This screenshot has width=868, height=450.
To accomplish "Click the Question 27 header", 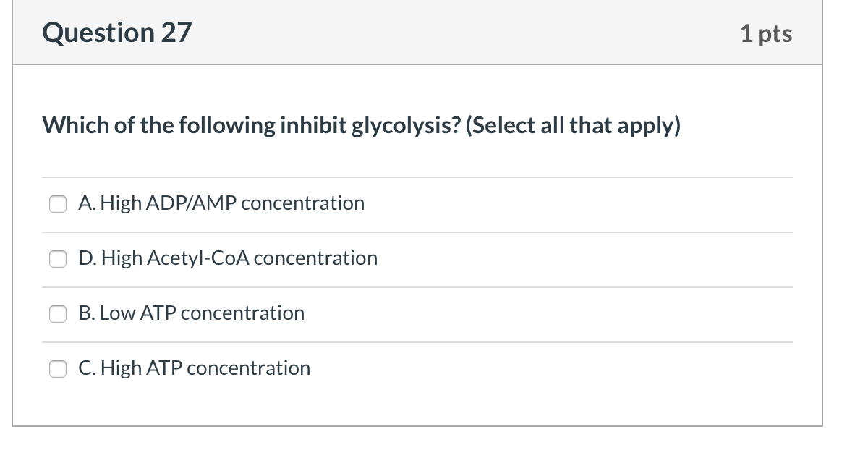I will [x=117, y=33].
